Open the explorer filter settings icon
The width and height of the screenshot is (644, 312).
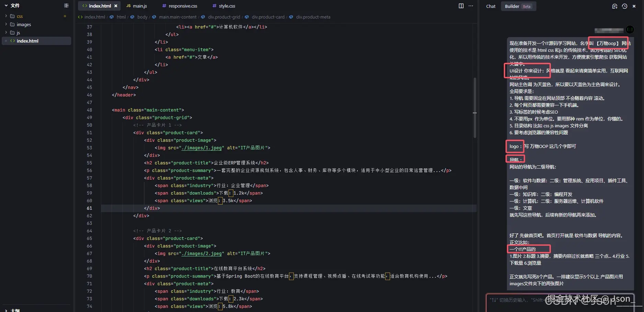point(66,5)
